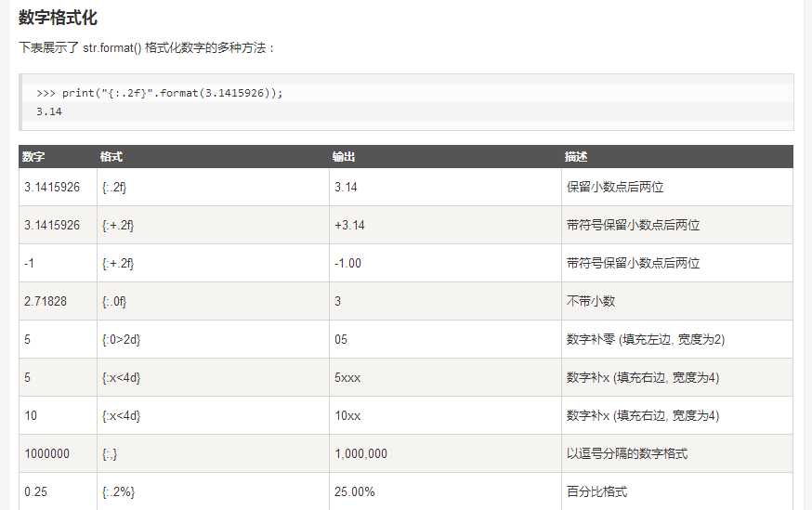Select the output cell 10xx
This screenshot has height=510, width=812.
point(347,416)
